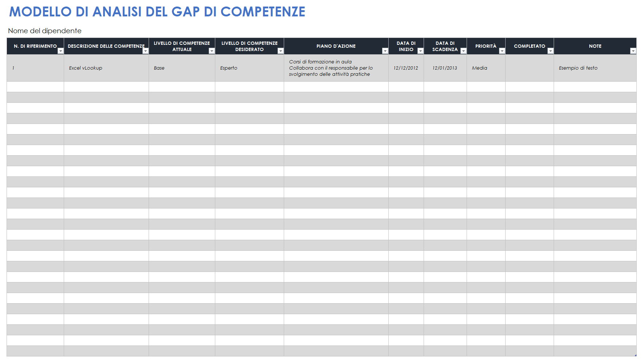Click the empty COMPLETATO cell in Excel vLookup row

tap(530, 68)
